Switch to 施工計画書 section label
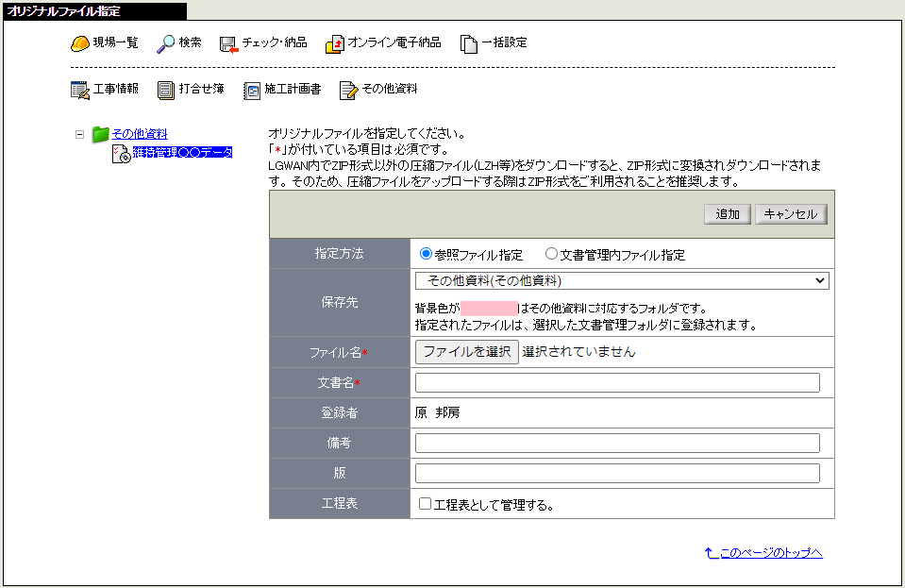Image resolution: width=905 pixels, height=588 pixels. coord(293,89)
